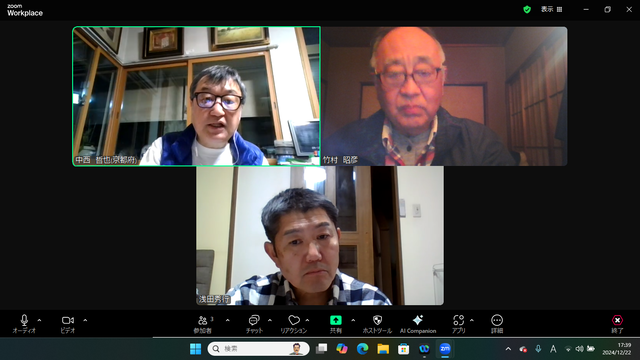The image size is (640, 360).
Task: Expand audio options chevron next to オーディオ
Action: pos(39,320)
